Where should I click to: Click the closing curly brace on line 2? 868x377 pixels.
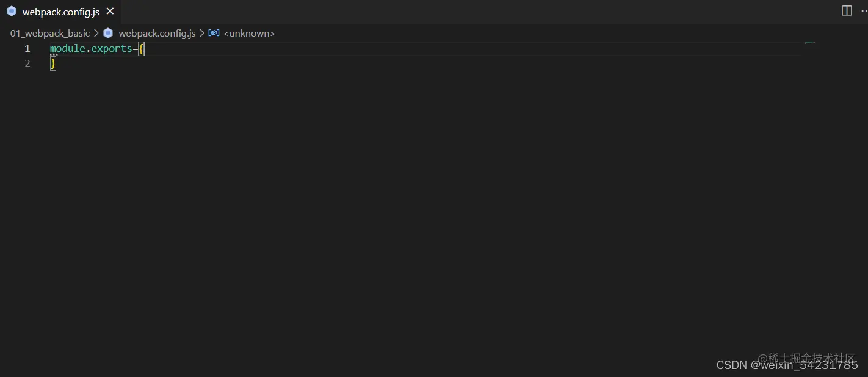(53, 63)
